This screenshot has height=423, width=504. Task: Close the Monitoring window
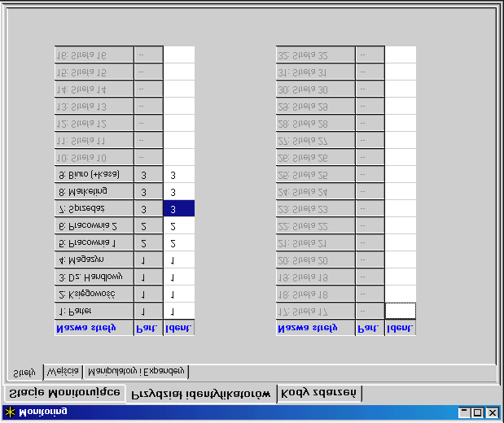pyautogui.click(x=493, y=412)
